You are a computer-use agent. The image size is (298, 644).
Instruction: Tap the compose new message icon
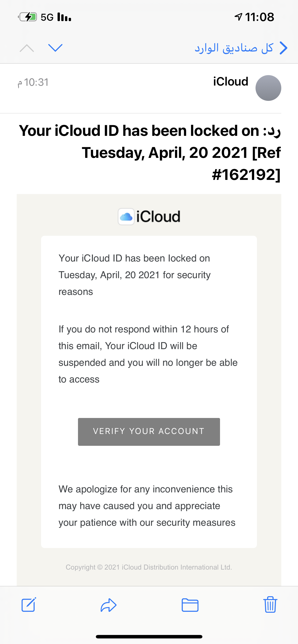click(29, 605)
